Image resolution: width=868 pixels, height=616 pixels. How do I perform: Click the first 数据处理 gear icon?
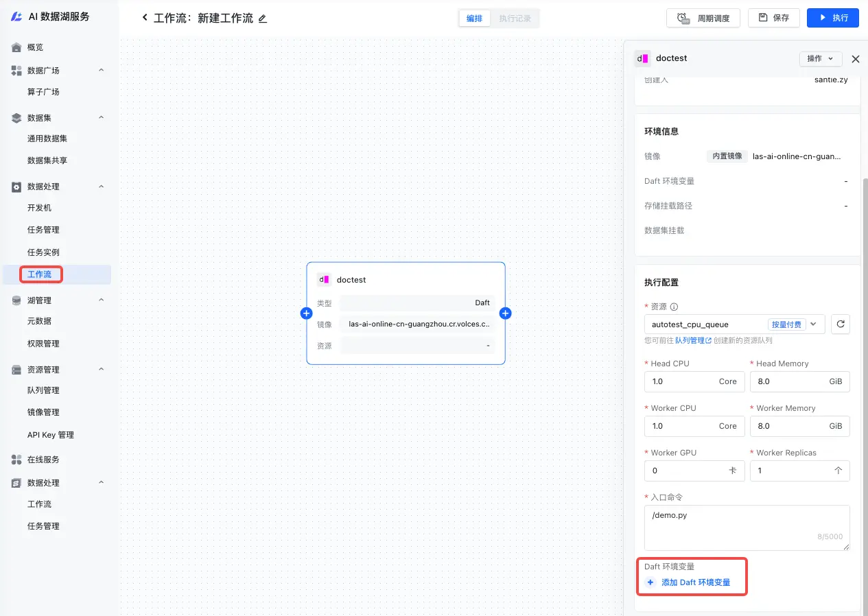(x=16, y=187)
